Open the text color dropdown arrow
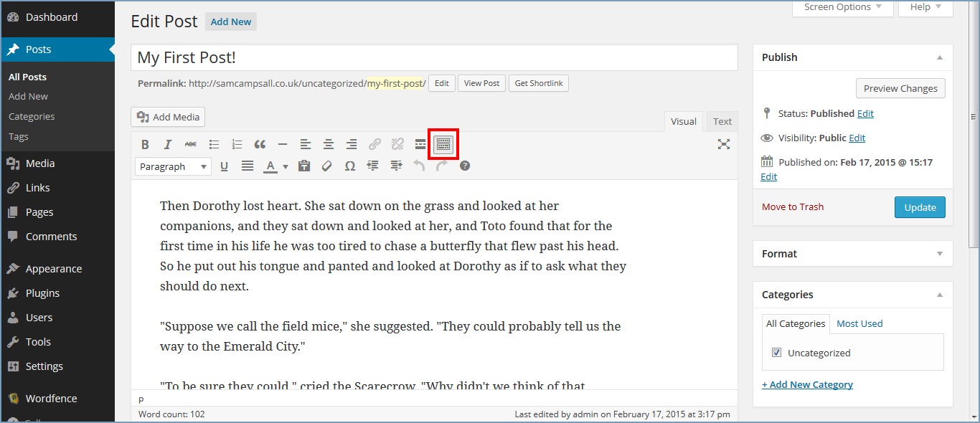This screenshot has height=423, width=980. pos(285,166)
